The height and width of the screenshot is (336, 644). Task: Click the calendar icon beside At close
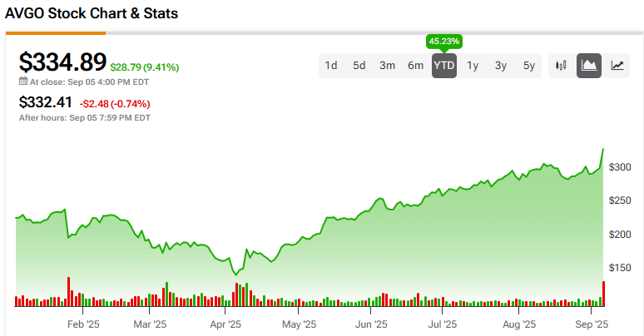pos(23,82)
